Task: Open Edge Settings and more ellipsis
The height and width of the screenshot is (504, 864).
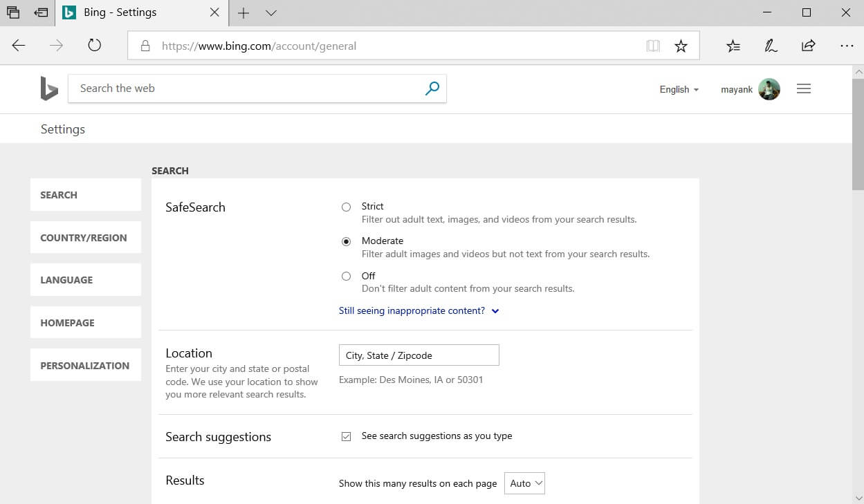Action: (x=847, y=46)
